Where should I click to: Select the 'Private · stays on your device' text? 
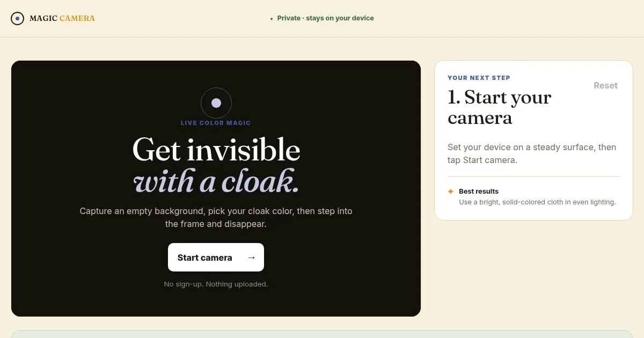pos(326,18)
